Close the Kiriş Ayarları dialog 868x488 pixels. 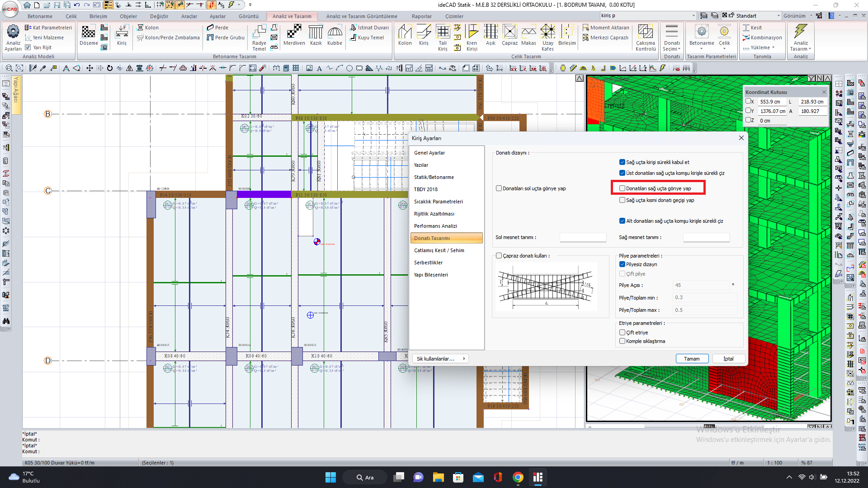741,138
